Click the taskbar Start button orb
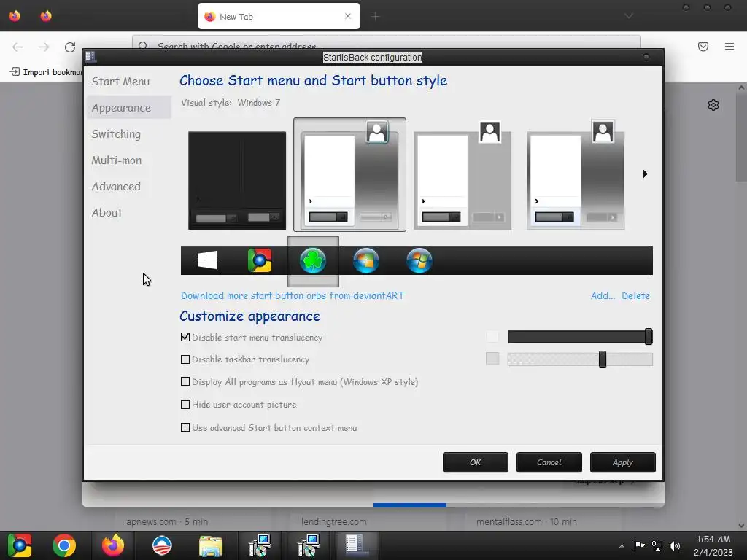 click(x=20, y=545)
